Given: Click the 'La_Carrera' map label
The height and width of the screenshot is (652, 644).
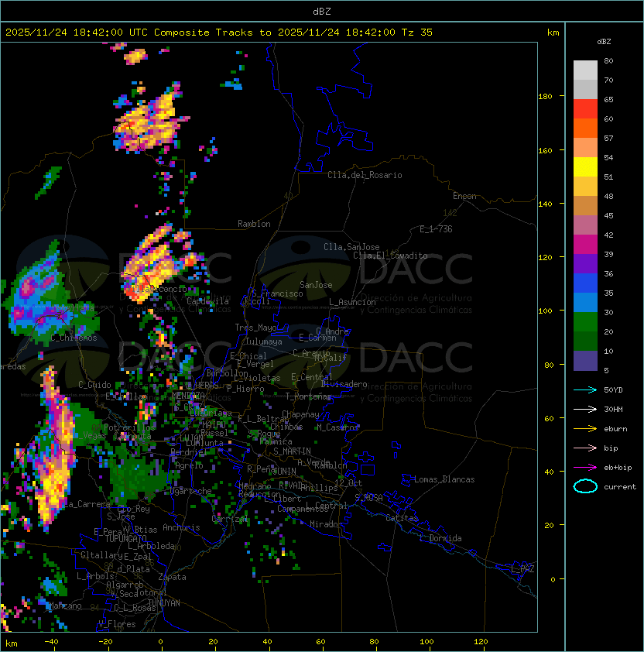Looking at the screenshot, I should (87, 504).
